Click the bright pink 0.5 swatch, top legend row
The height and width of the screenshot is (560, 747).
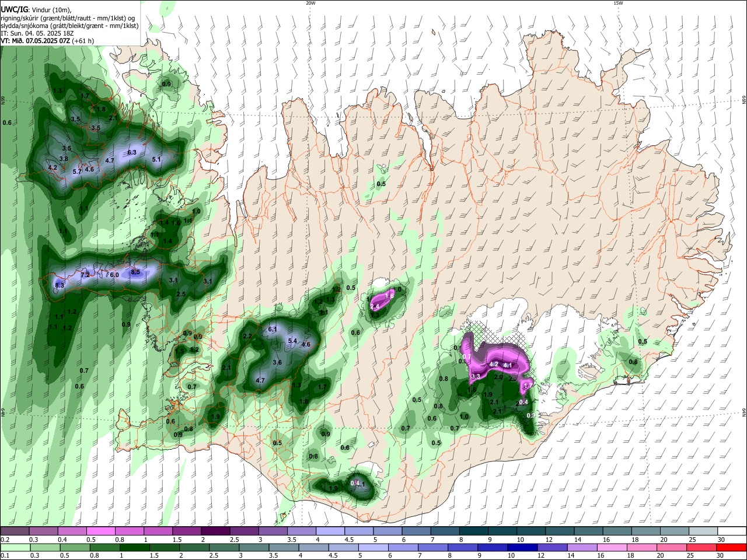[x=100, y=531]
